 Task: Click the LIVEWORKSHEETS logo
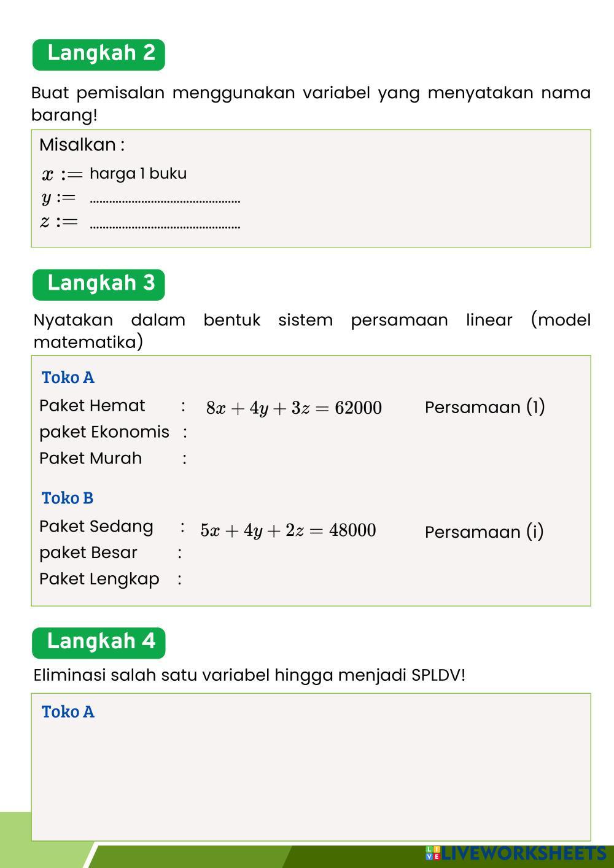[516, 853]
